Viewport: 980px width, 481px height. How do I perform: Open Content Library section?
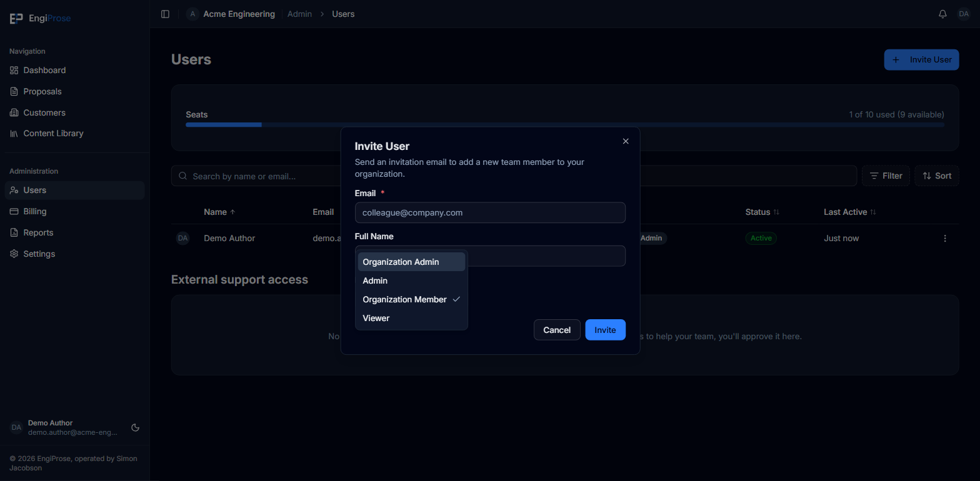74,133
